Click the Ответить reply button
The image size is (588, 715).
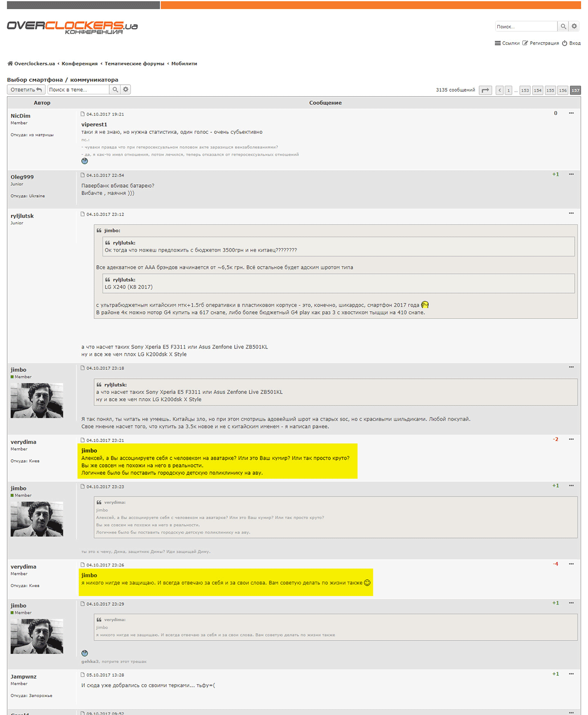click(x=26, y=90)
